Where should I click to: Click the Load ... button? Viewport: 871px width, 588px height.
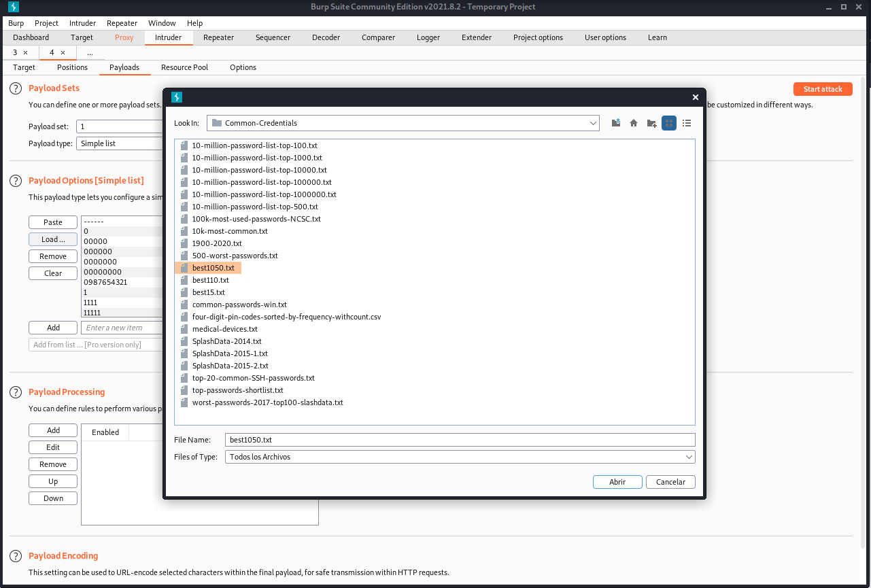(x=53, y=239)
